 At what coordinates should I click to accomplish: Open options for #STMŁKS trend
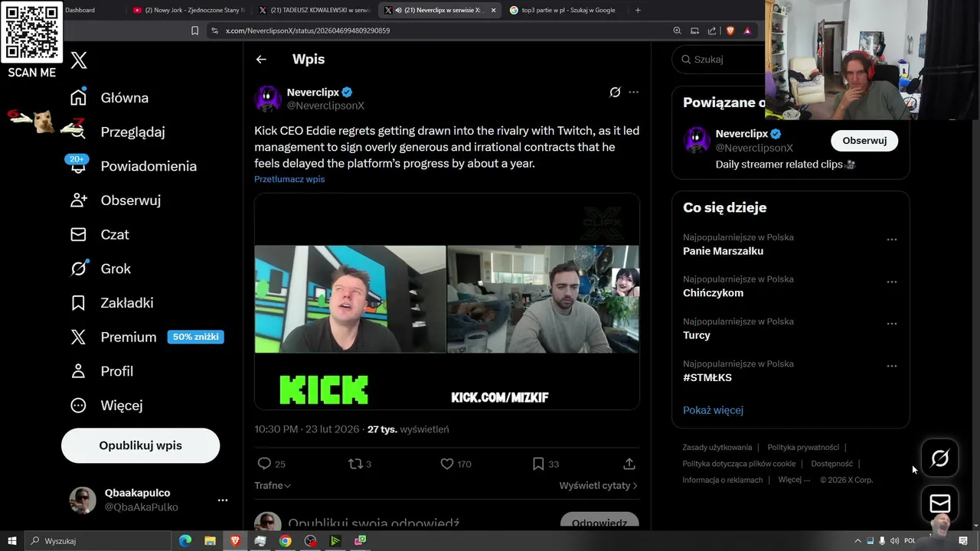click(x=891, y=366)
